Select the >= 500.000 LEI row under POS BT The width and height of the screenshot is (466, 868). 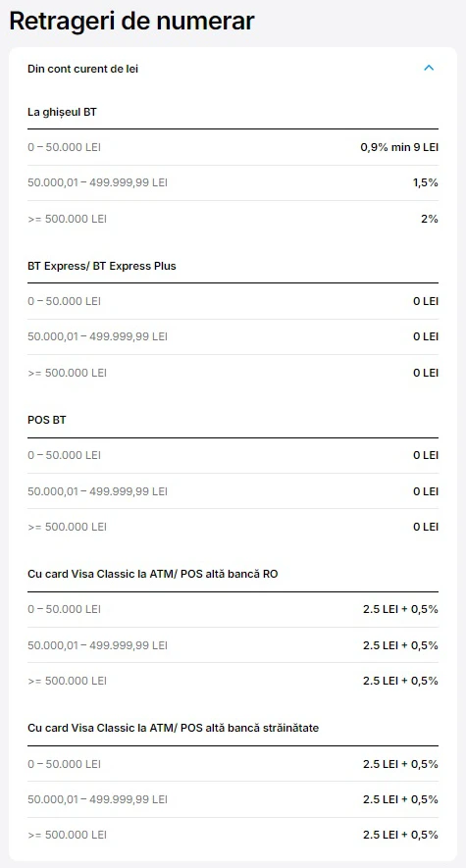[233, 527]
